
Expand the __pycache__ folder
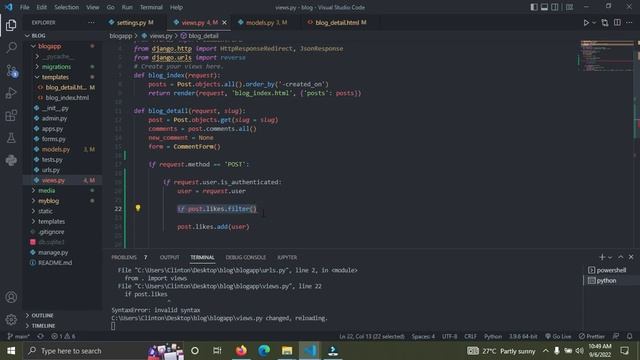57,56
